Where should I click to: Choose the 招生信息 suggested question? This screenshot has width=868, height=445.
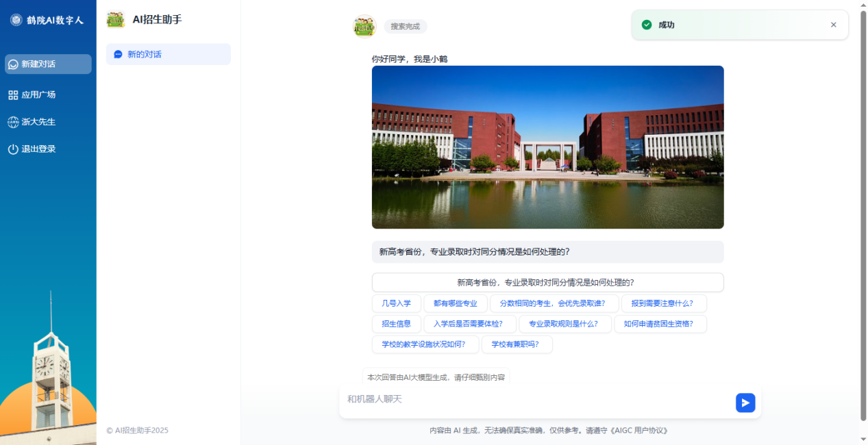(x=396, y=324)
